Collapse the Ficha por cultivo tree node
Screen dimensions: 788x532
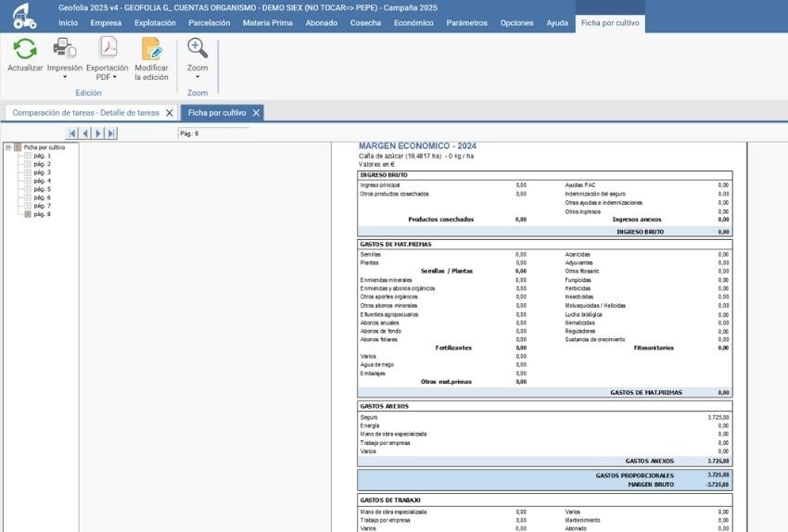[x=8, y=147]
